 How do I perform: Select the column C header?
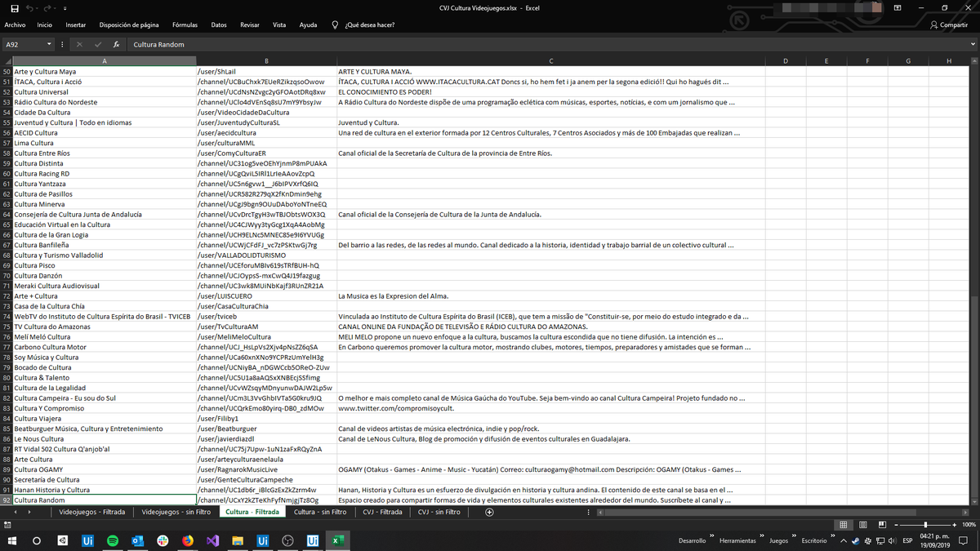point(550,61)
